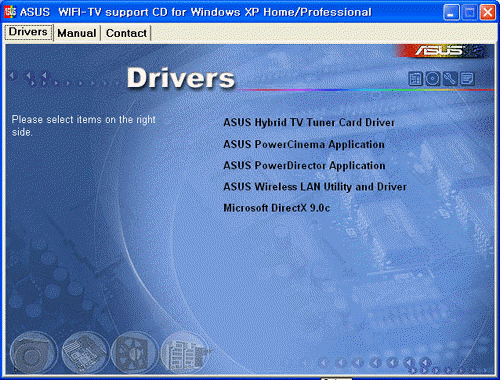Open the Contact tab
The width and height of the screenshot is (500, 380).
(126, 33)
